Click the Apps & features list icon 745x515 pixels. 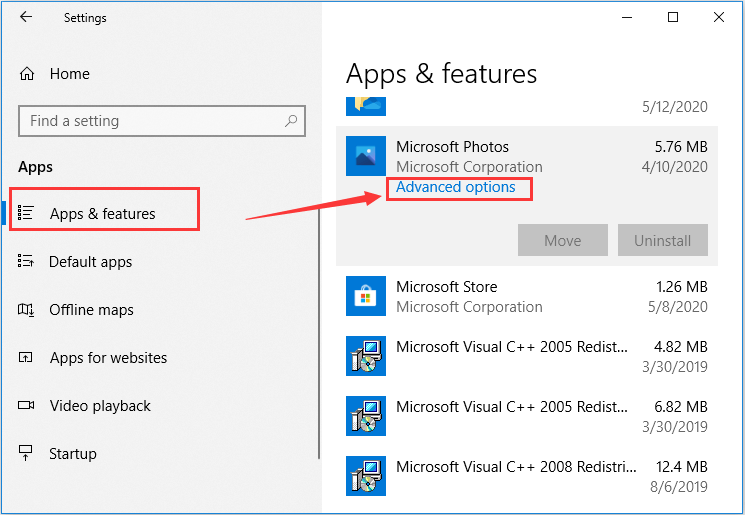26,213
